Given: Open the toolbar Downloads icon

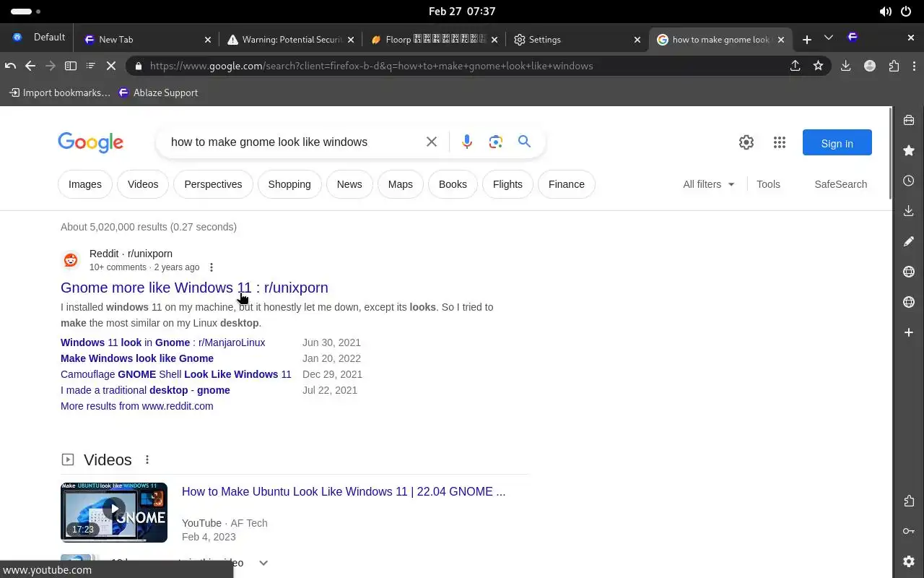Looking at the screenshot, I should pos(845,66).
